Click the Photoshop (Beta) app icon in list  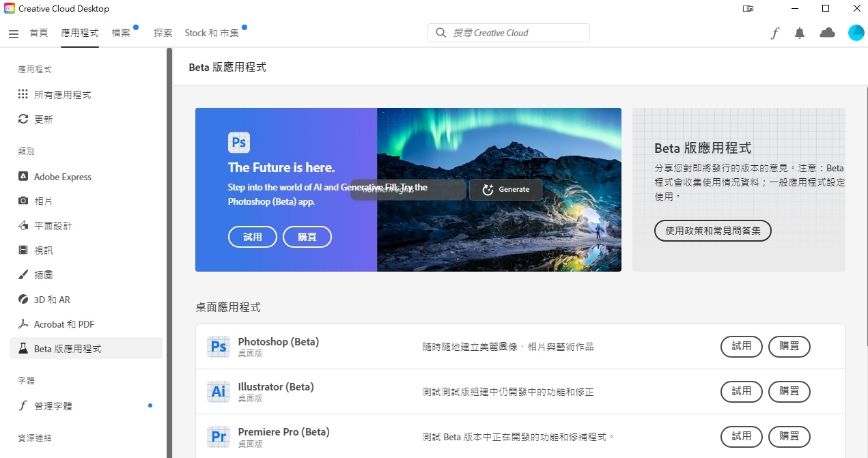(x=219, y=347)
